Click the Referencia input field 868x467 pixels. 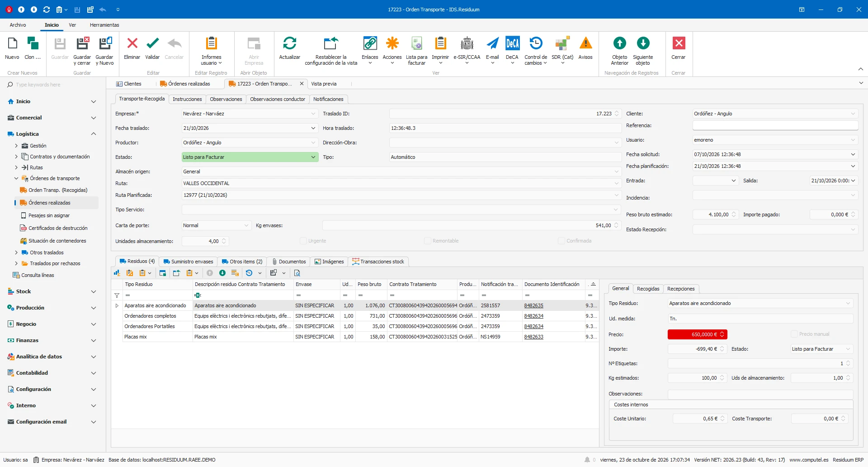(x=775, y=125)
